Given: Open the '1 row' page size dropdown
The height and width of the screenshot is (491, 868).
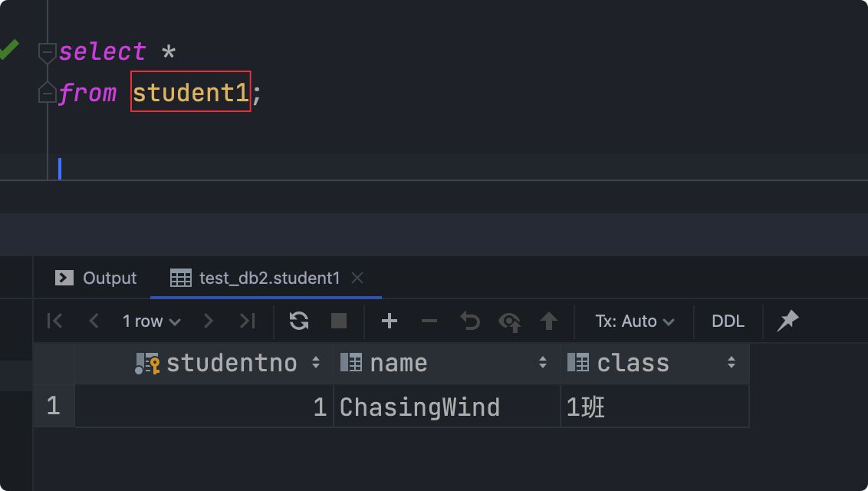Looking at the screenshot, I should point(151,321).
